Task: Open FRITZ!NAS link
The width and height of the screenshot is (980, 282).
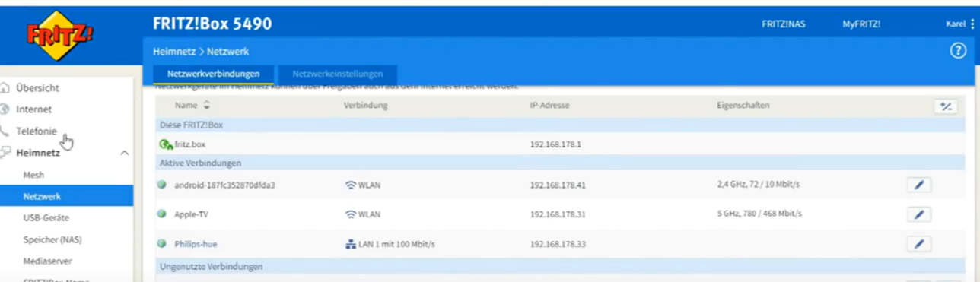Action: click(x=783, y=24)
